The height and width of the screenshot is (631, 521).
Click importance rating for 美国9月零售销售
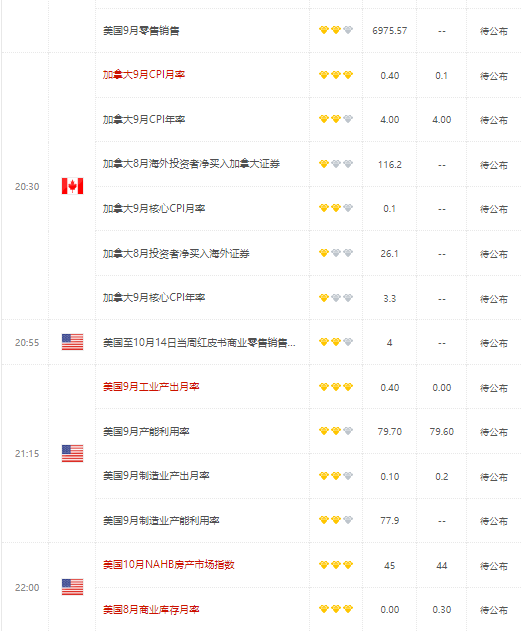pos(336,30)
